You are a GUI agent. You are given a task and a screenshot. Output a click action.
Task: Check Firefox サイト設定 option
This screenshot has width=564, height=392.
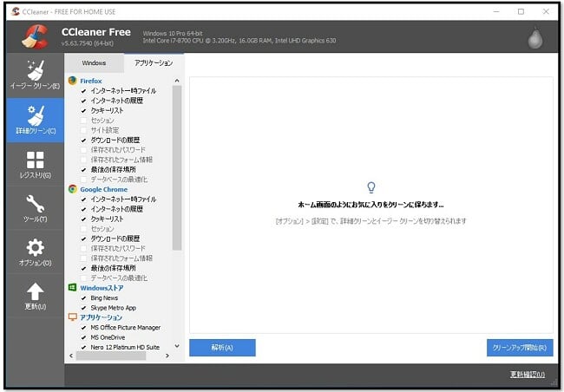pyautogui.click(x=83, y=130)
